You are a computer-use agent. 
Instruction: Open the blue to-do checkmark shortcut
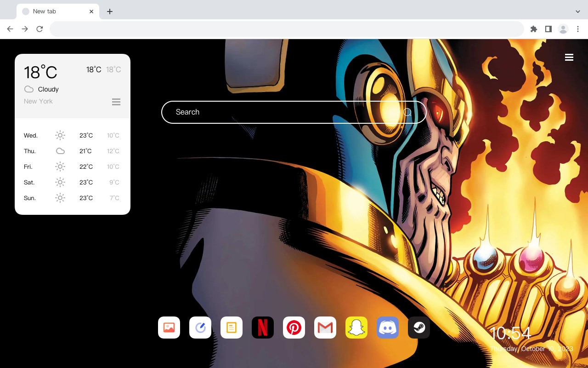click(x=200, y=328)
